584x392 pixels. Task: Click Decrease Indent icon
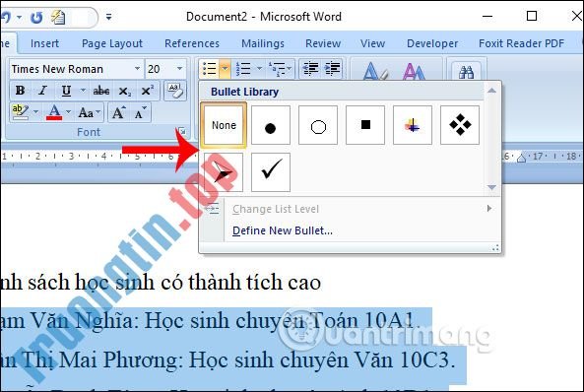[310, 69]
